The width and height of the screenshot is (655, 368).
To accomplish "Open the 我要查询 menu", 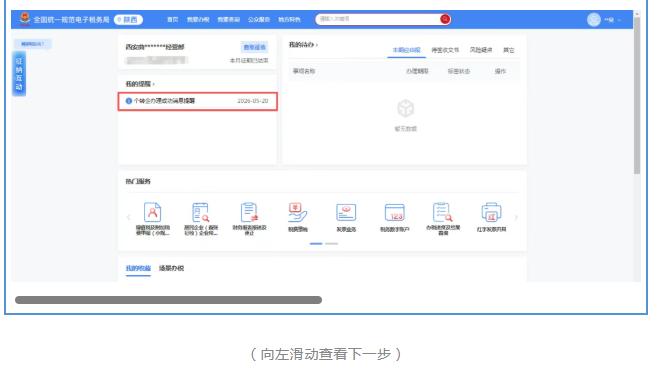I will 228,20.
